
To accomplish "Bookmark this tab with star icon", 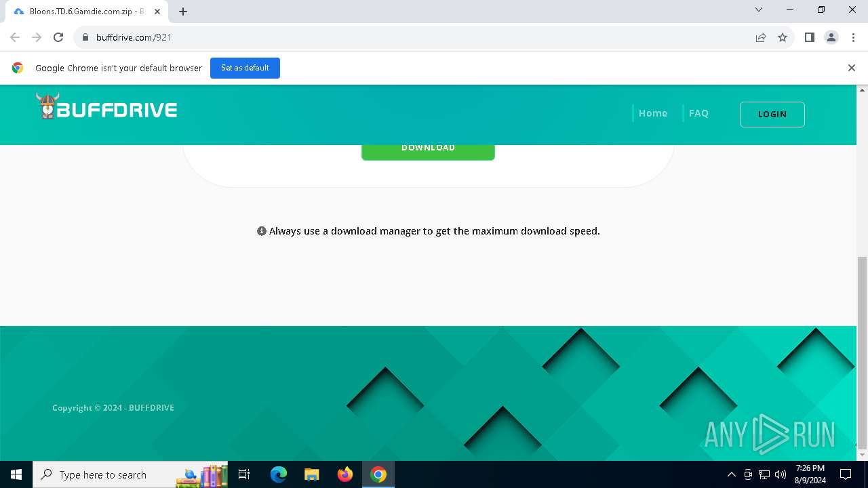I will (783, 37).
